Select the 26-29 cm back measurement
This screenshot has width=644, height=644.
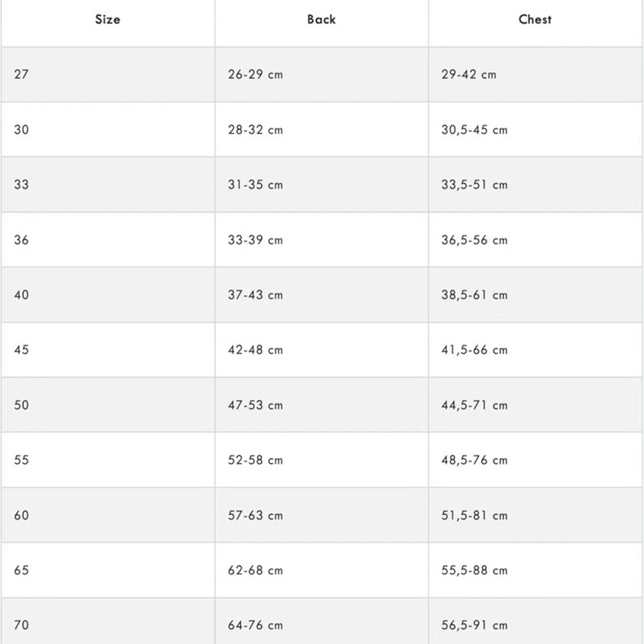click(256, 74)
